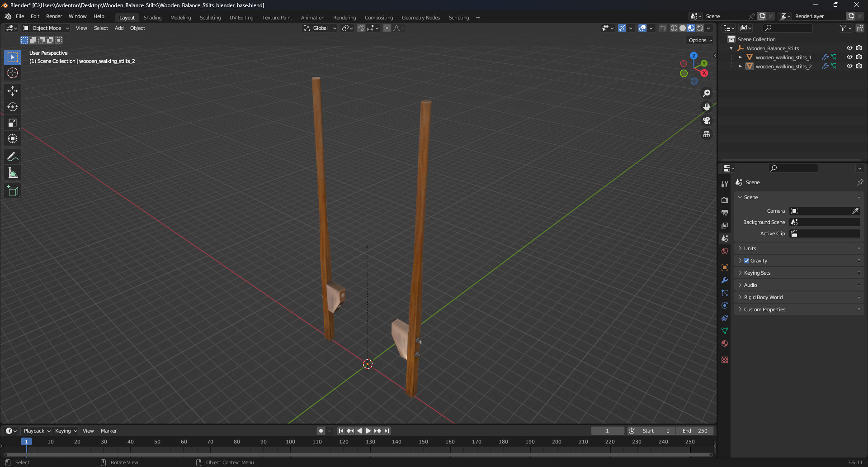Viewport: 868px width, 467px height.
Task: Select the Transform tool
Action: 13,138
